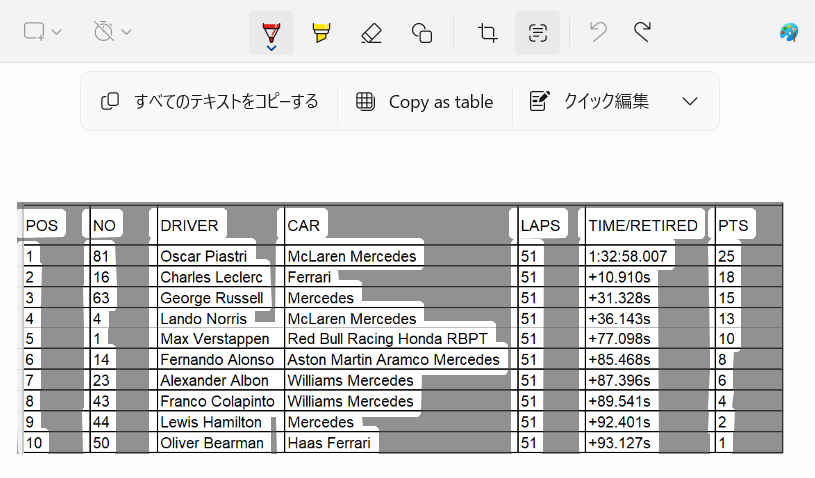Select the 'LAPS' column header text
Viewport: 815px width, 478px height.
(541, 225)
